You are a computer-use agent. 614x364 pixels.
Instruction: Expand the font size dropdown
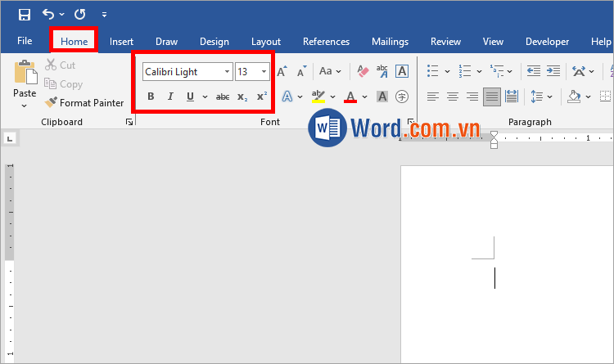pyautogui.click(x=264, y=72)
